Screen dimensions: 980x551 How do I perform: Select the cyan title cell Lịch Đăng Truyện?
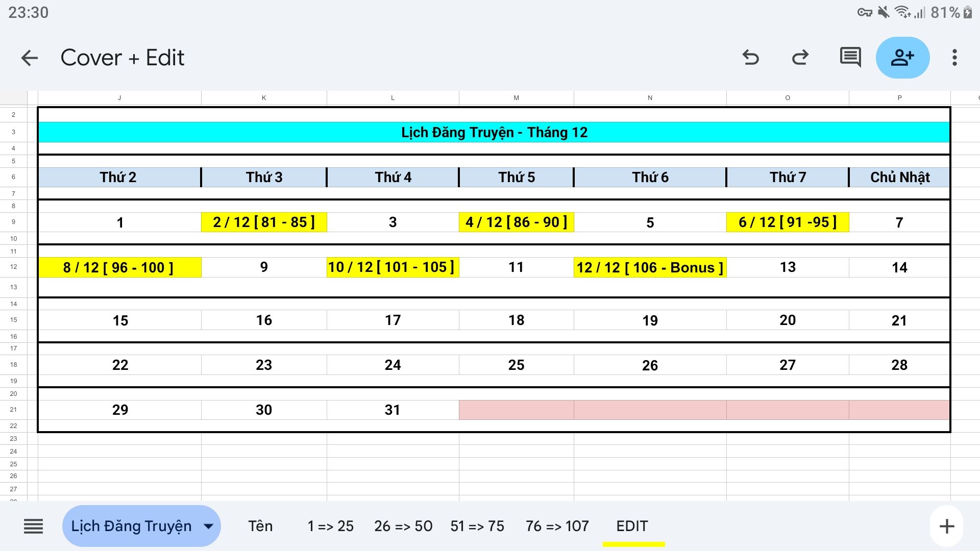click(494, 132)
